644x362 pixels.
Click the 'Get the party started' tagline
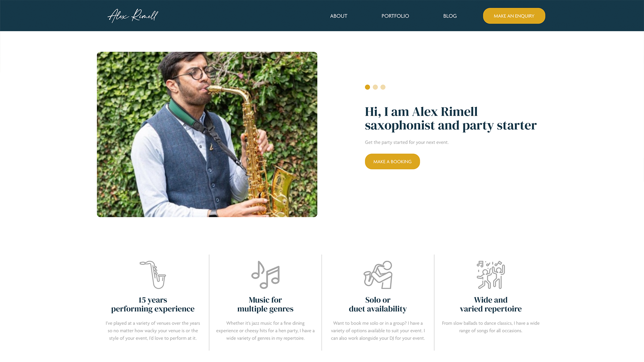[407, 142]
